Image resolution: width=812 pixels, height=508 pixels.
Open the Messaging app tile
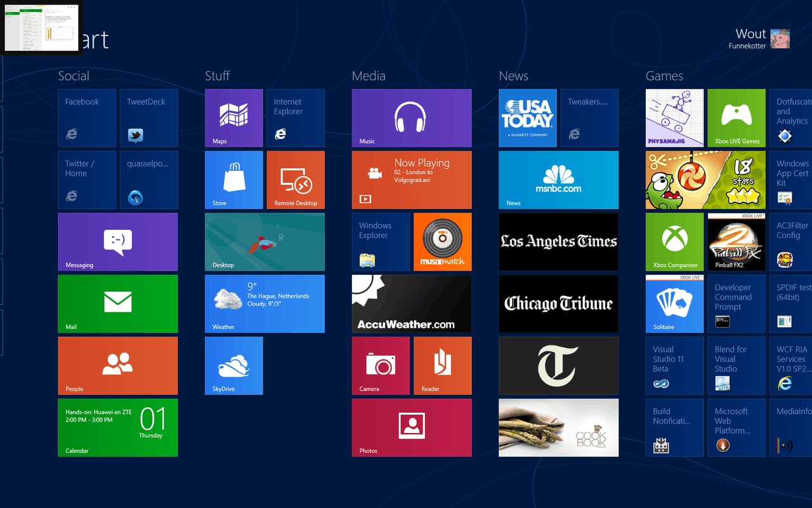pyautogui.click(x=118, y=242)
